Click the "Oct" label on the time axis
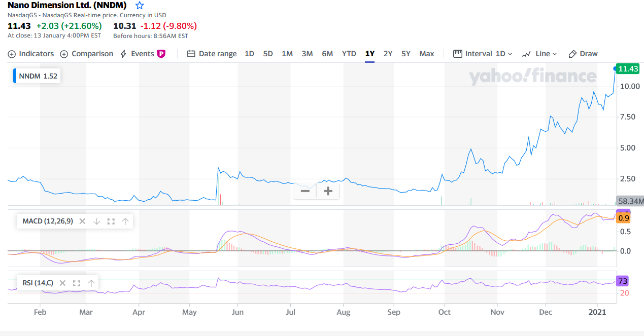This screenshot has height=336, width=644. [445, 312]
